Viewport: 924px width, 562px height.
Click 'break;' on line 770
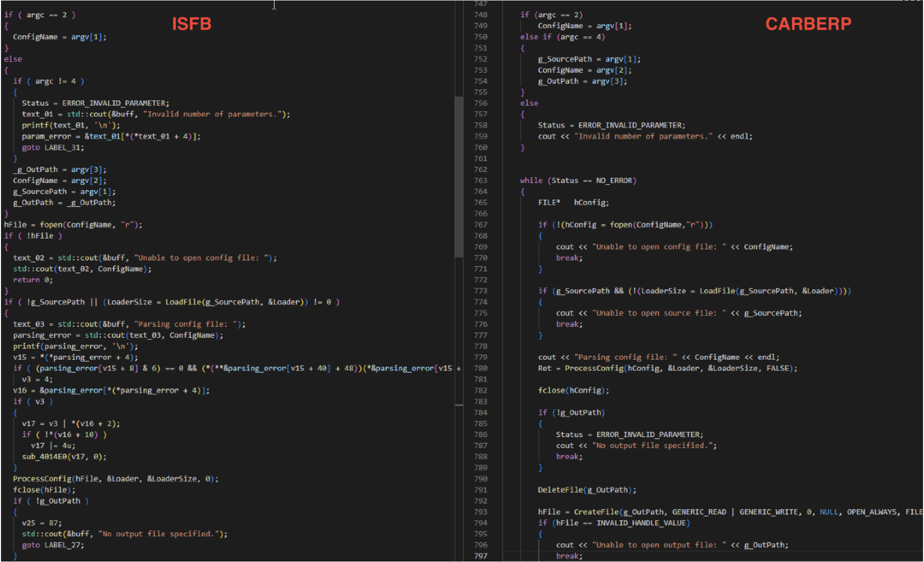(569, 258)
